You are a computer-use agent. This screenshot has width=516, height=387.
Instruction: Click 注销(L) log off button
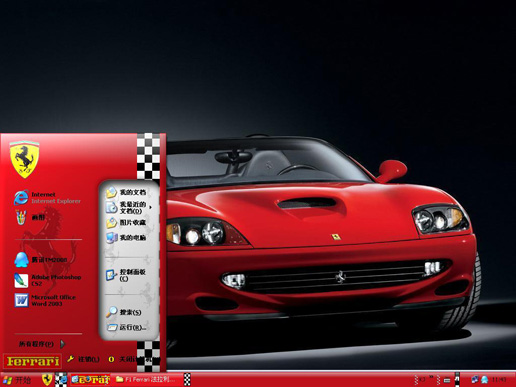pos(83,359)
